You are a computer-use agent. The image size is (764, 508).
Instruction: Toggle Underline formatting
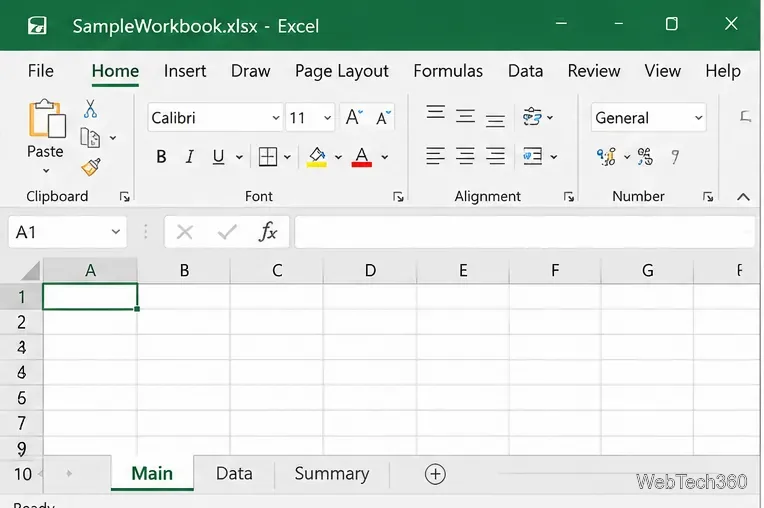218,157
